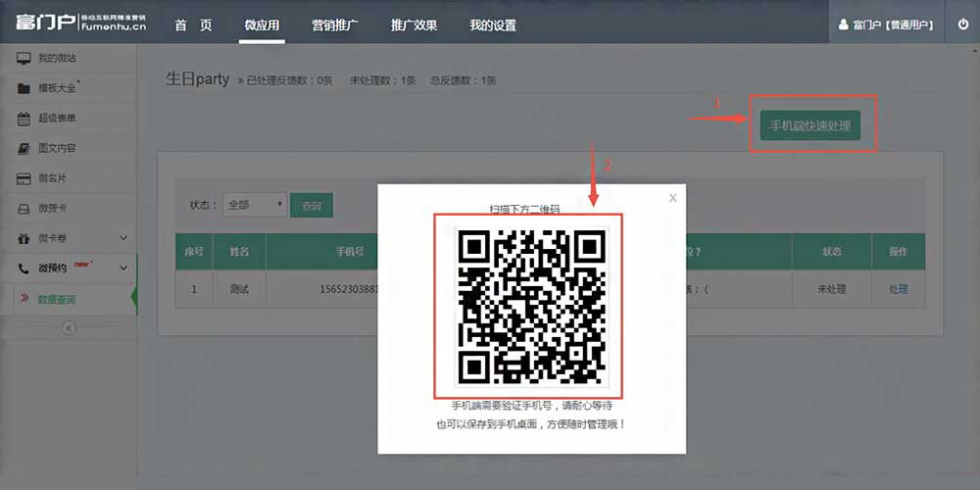Click the user profile icon
Viewport: 980px width, 490px height.
tap(844, 25)
